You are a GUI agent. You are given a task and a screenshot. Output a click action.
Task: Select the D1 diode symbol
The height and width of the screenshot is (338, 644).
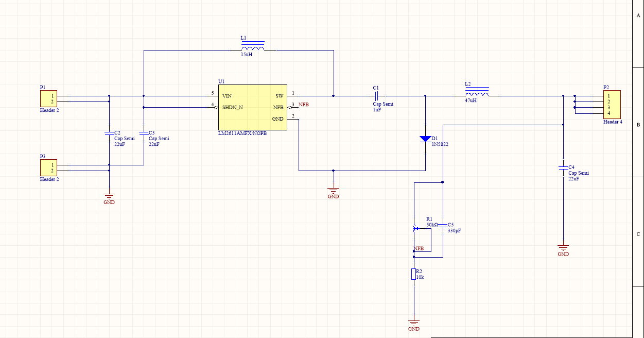[x=425, y=139]
